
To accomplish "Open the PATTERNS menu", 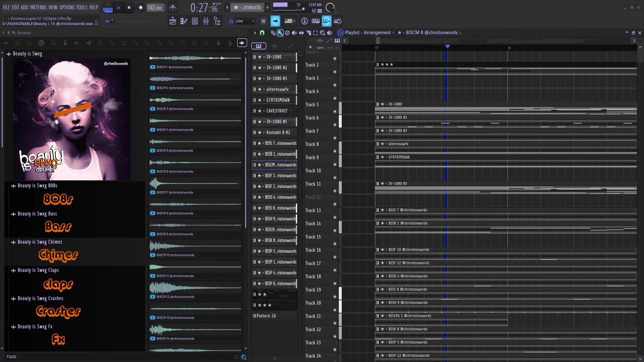I will point(38,7).
